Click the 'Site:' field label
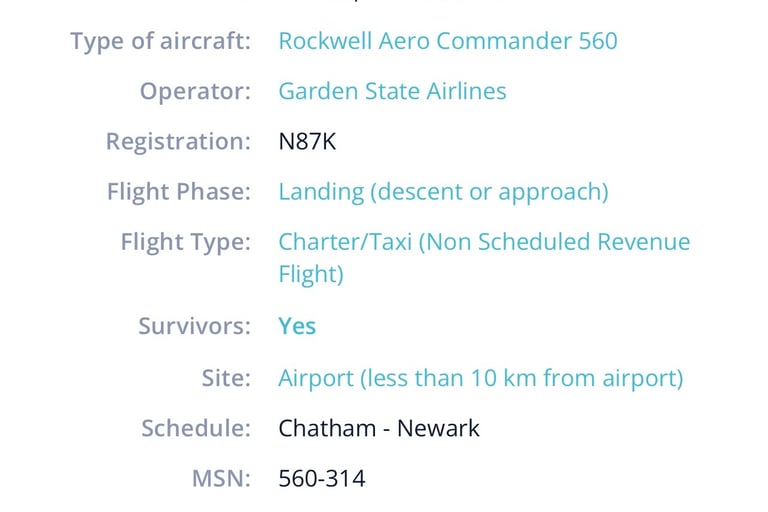This screenshot has width=768, height=512. 226,378
